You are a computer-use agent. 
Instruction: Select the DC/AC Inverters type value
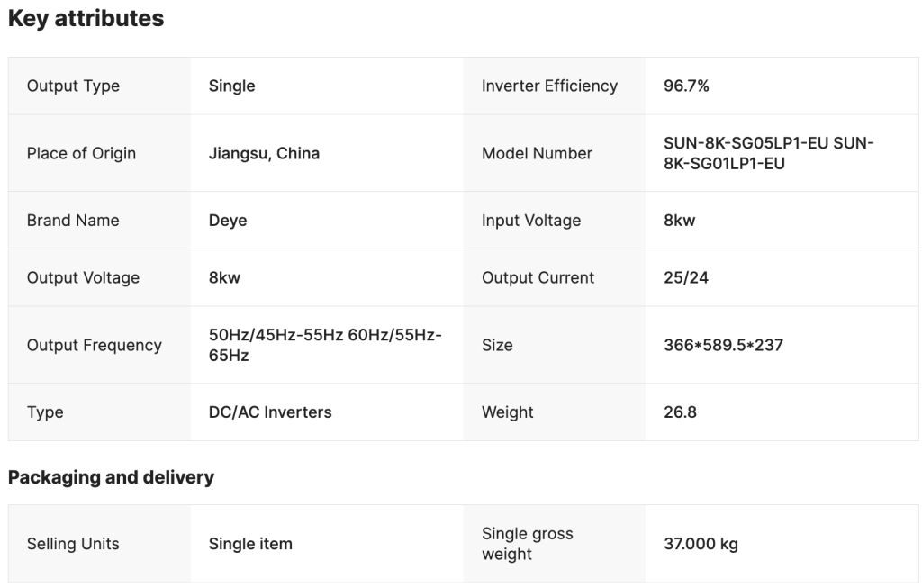click(x=270, y=412)
